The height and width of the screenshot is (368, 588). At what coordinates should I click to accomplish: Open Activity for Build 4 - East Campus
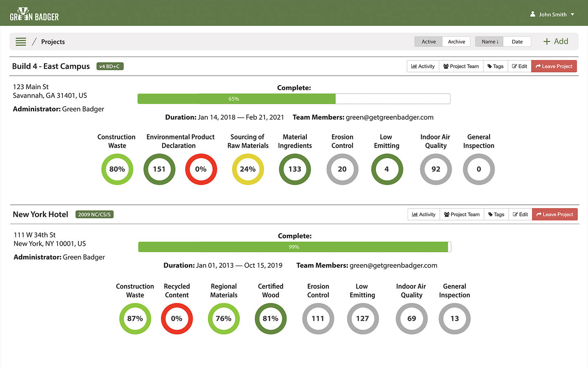pyautogui.click(x=423, y=66)
